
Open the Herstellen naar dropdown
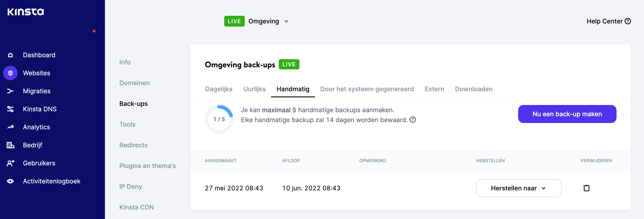click(x=519, y=188)
